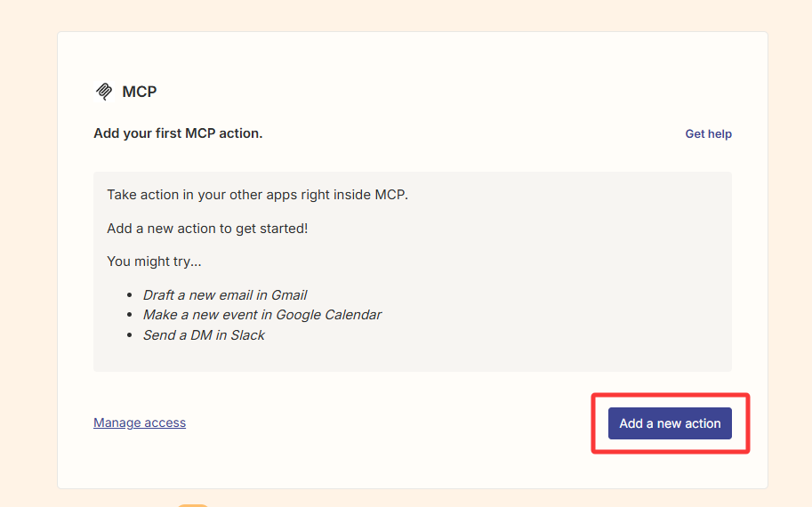The height and width of the screenshot is (507, 812).
Task: Click 'Send a DM in Slack' suggestion
Action: [204, 335]
